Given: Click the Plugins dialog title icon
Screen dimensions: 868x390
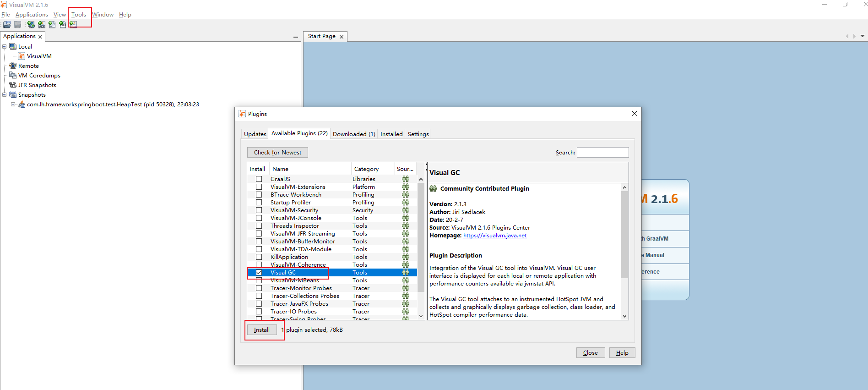Looking at the screenshot, I should click(242, 114).
